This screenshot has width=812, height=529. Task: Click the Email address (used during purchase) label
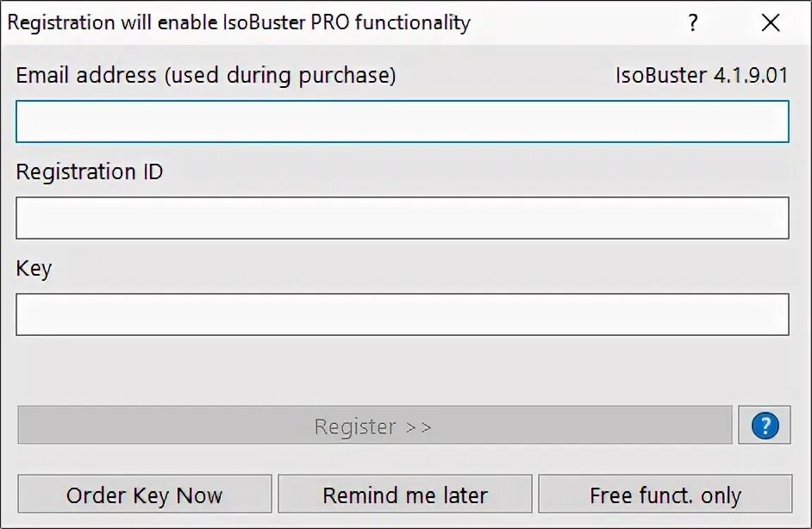point(206,76)
